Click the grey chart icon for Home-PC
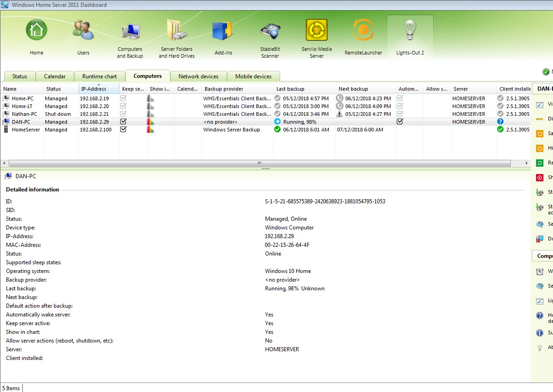This screenshot has width=553, height=392. (x=150, y=98)
